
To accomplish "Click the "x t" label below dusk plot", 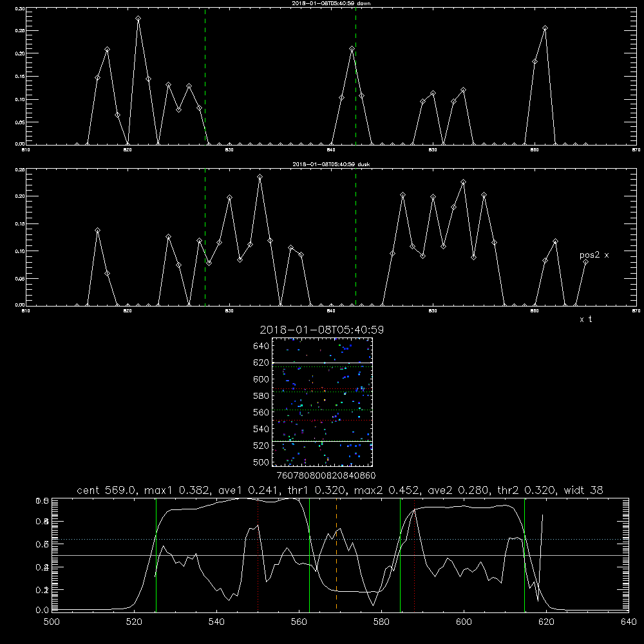I will point(585,319).
